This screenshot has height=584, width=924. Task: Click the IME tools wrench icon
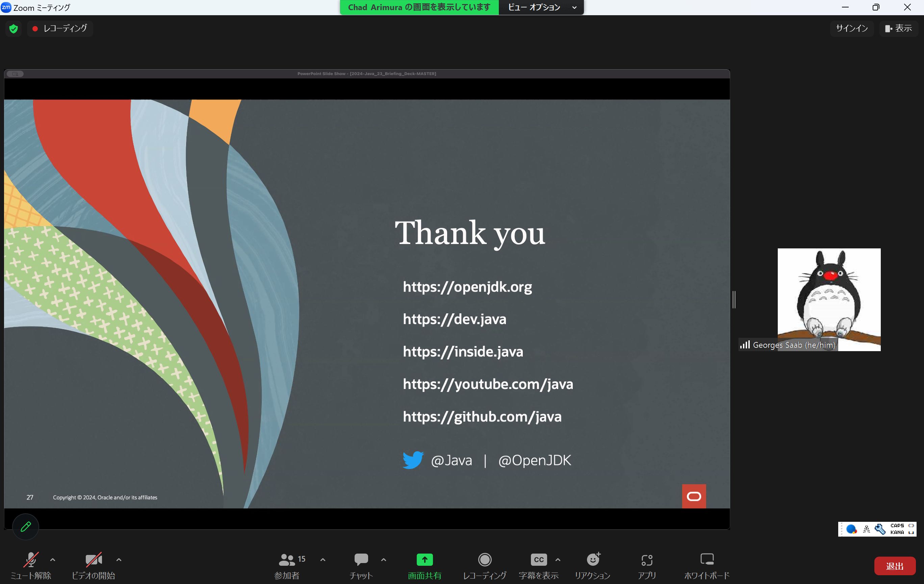[x=880, y=529]
